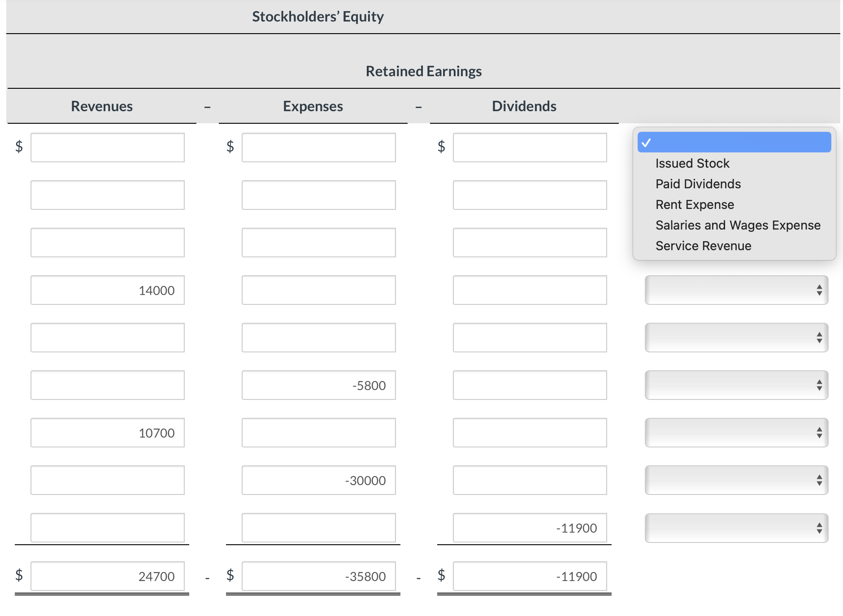Open dropdown beside the -5800 expense row
The image size is (843, 616).
(736, 385)
